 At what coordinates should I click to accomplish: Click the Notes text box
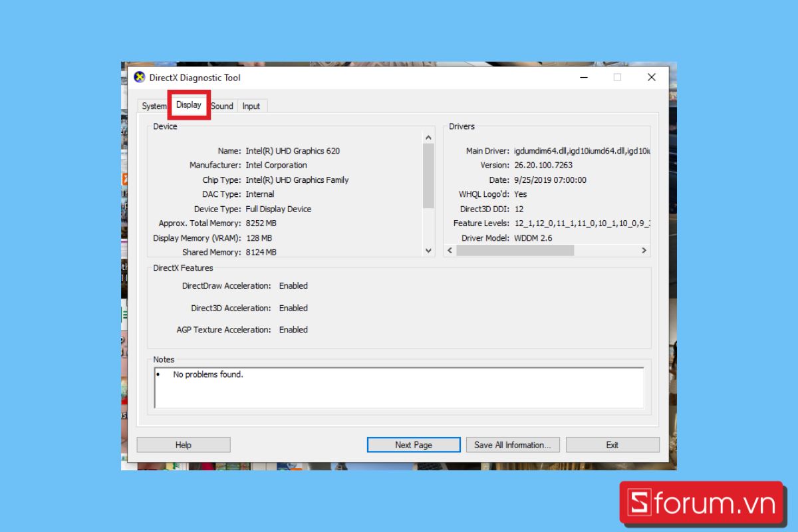(399, 388)
